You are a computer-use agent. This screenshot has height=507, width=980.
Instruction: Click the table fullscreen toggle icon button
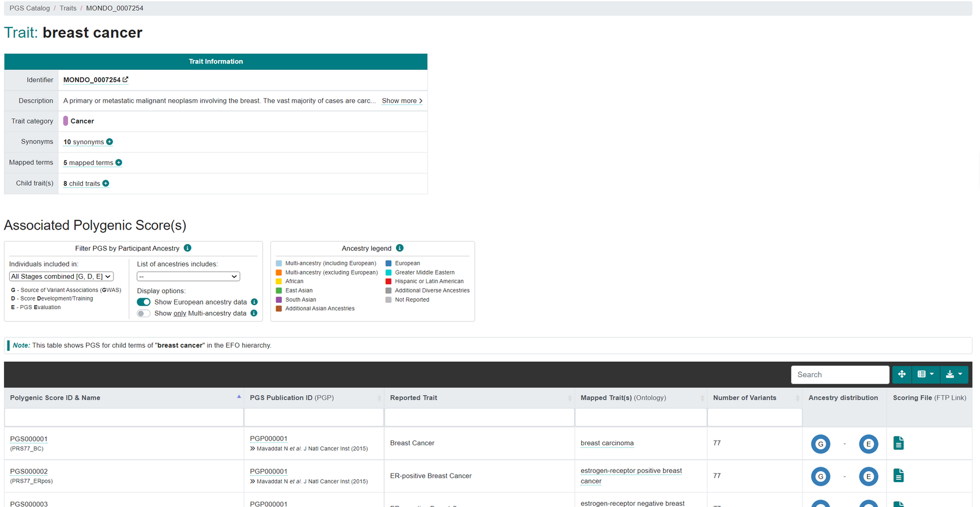902,374
